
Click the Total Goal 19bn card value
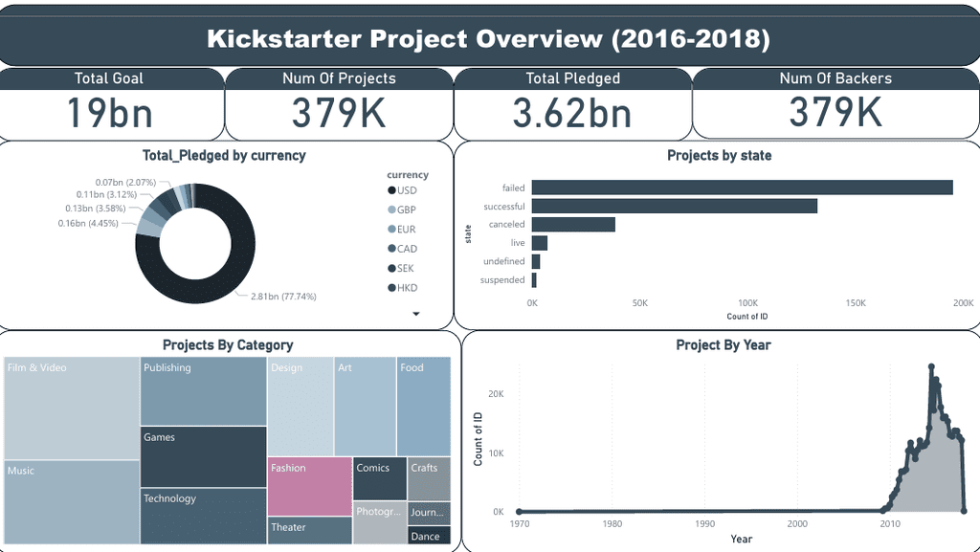(x=109, y=113)
